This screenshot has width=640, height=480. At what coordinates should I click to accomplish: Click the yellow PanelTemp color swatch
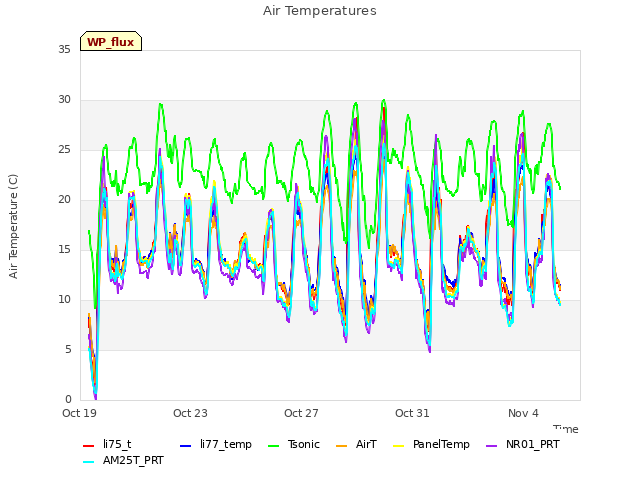399,446
